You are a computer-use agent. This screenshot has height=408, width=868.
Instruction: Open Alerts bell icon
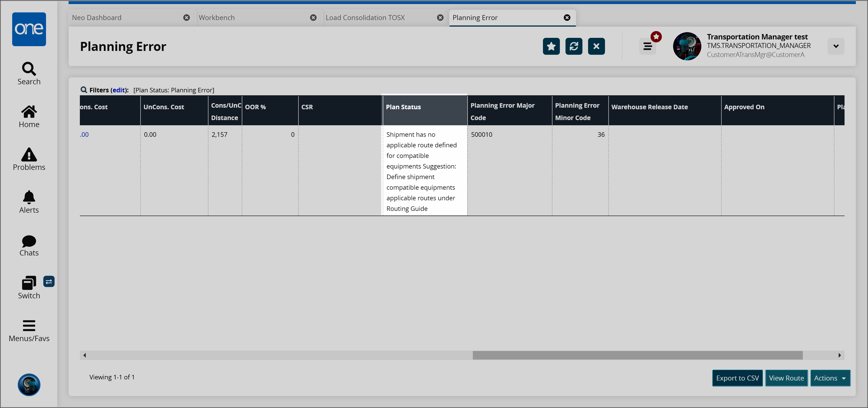click(x=29, y=202)
